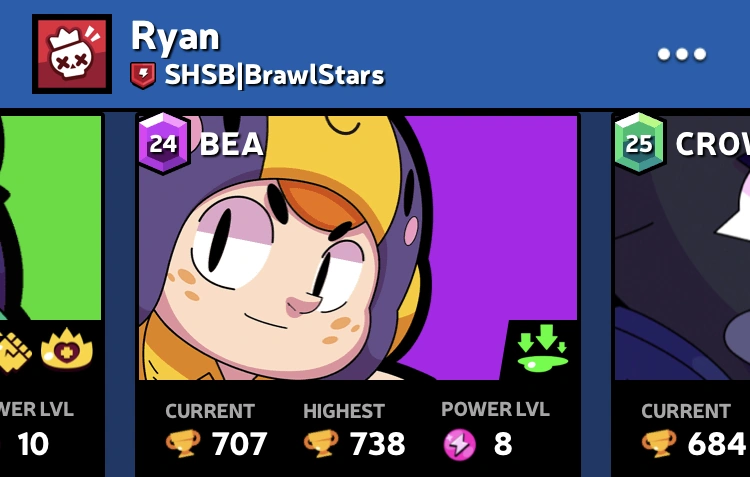The height and width of the screenshot is (477, 750).
Task: Open the red club badge icon
Action: [143, 76]
